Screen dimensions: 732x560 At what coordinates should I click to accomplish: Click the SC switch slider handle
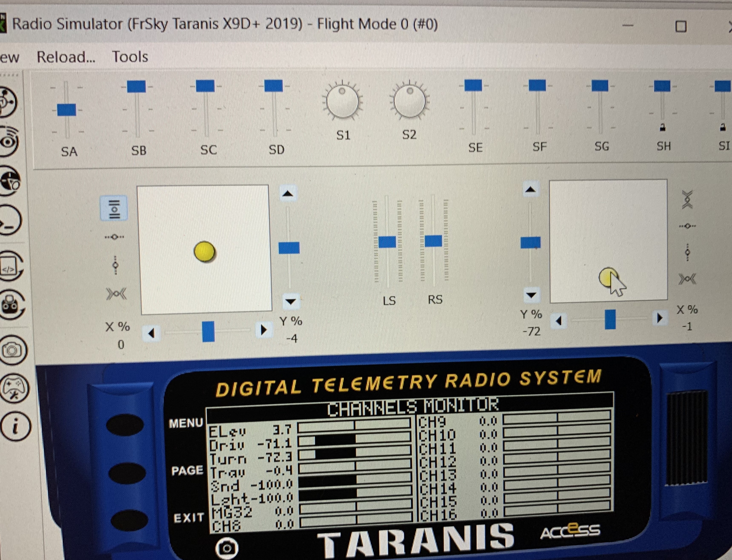(205, 86)
